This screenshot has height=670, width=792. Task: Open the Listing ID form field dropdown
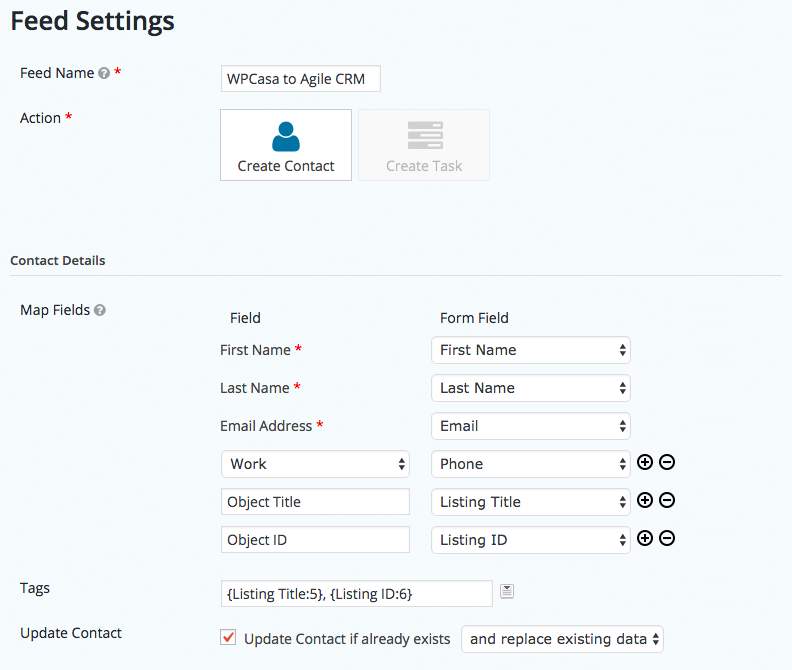click(x=531, y=540)
